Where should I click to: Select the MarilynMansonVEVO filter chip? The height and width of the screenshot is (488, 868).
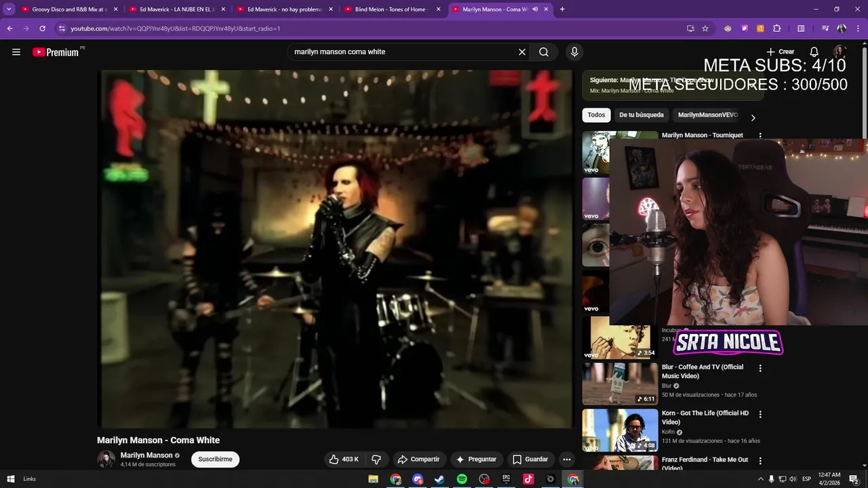[x=707, y=115]
